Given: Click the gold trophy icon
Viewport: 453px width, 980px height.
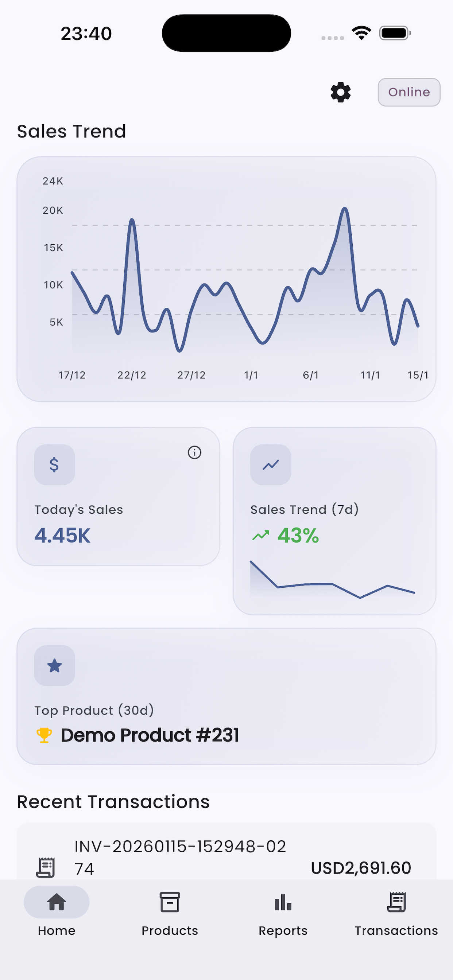Looking at the screenshot, I should click(x=44, y=735).
